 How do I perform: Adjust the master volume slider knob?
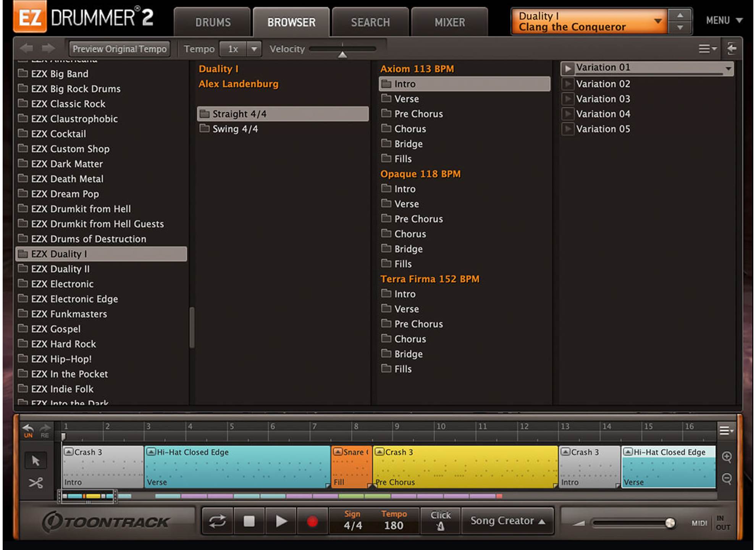pos(670,523)
